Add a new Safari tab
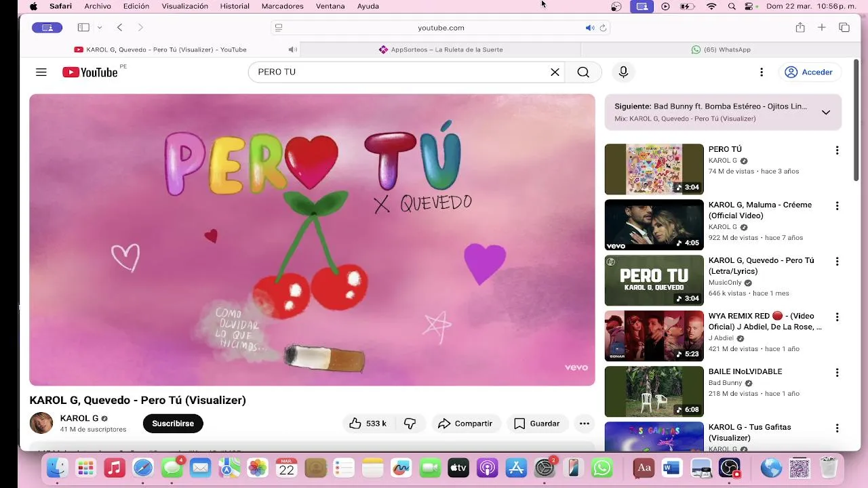The height and width of the screenshot is (488, 868). coord(821,28)
